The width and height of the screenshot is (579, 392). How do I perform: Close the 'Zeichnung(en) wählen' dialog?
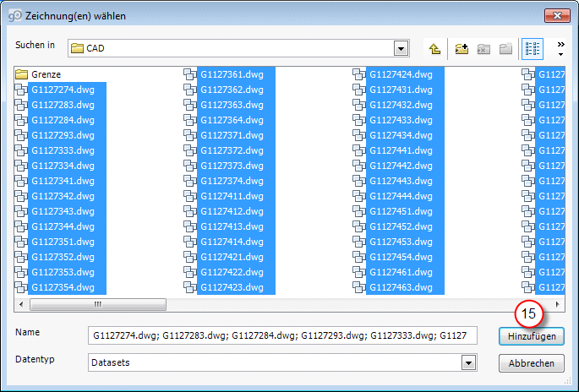[x=554, y=15]
